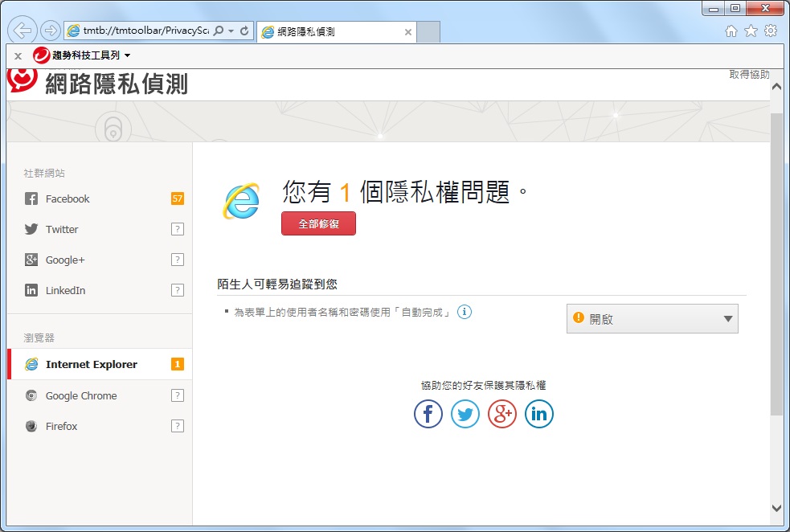
Task: Click the 全部修復 fix all button
Action: coord(318,223)
